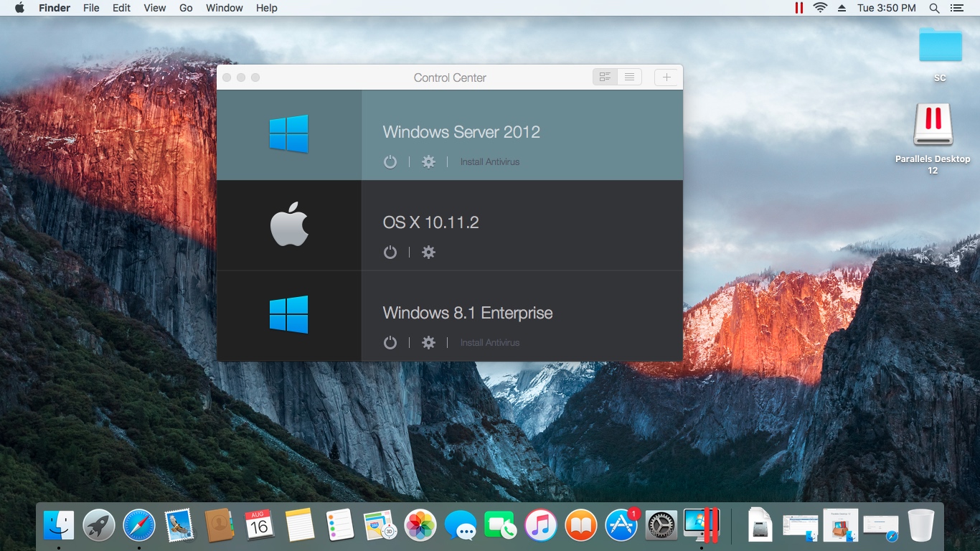This screenshot has width=980, height=551.
Task: Open the Apple menu
Action: coord(19,8)
